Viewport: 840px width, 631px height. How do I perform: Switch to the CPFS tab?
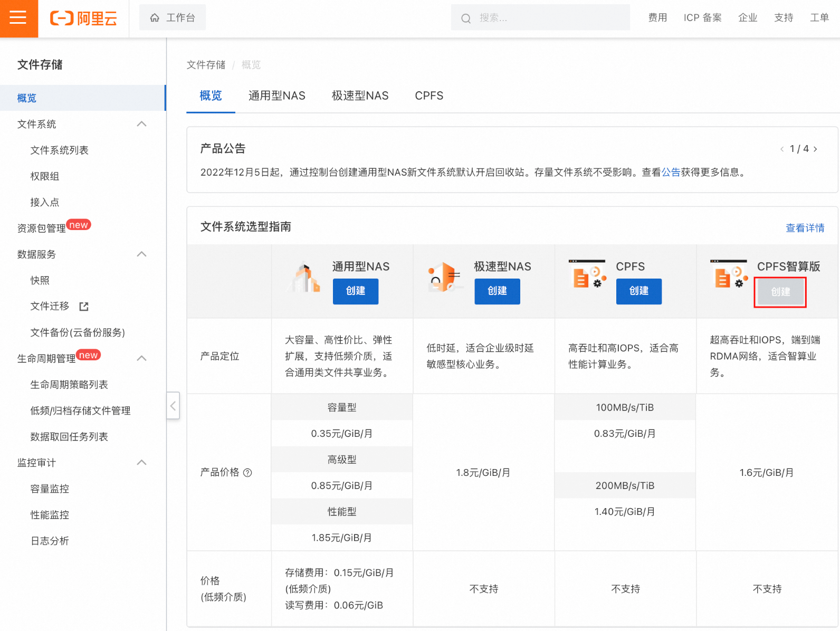tap(429, 96)
